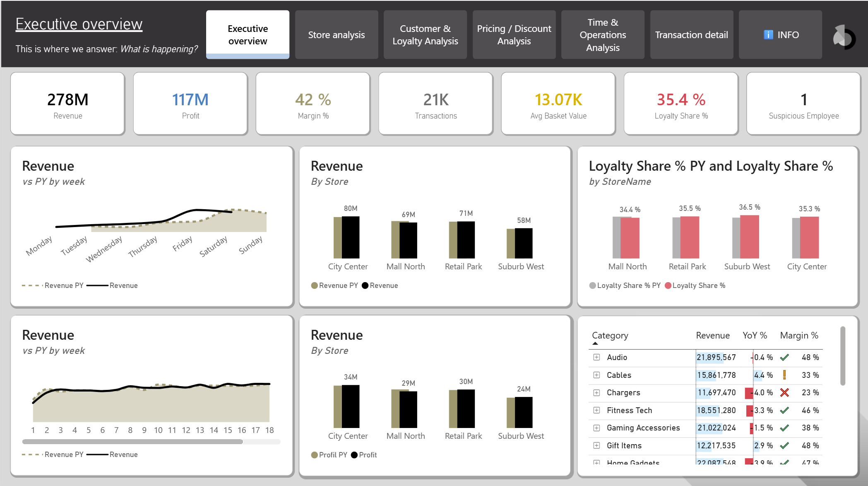Click the red Loyalty Share % legend marker
868x486 pixels.
coord(668,285)
